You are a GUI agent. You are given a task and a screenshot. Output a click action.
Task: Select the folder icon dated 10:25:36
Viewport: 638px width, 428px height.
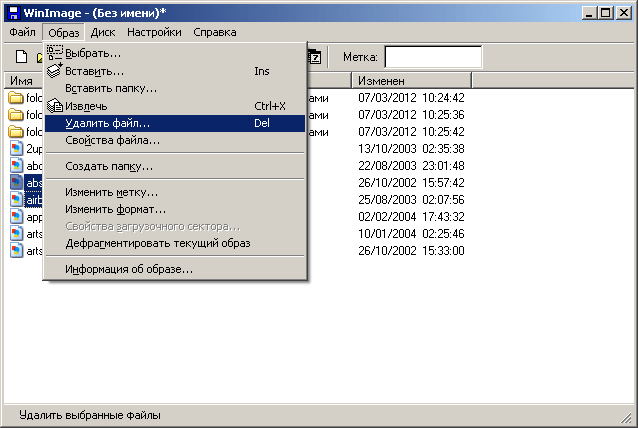point(16,115)
